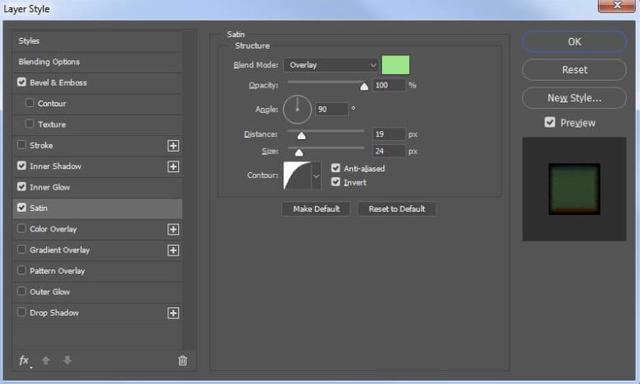Add another Color Overlay with plus icon
The width and height of the screenshot is (640, 384).
pos(173,229)
